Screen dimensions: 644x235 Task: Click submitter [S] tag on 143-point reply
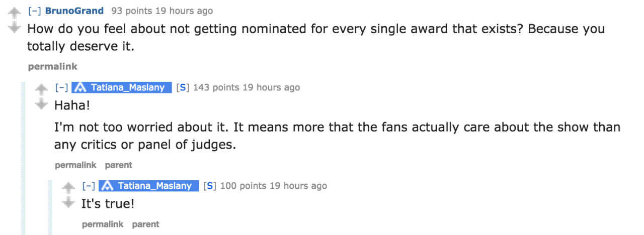tap(183, 88)
